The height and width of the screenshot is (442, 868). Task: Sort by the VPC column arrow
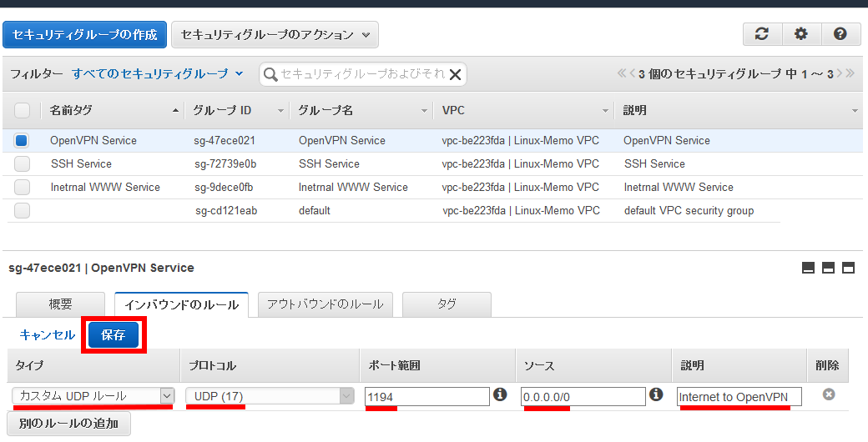(x=605, y=111)
